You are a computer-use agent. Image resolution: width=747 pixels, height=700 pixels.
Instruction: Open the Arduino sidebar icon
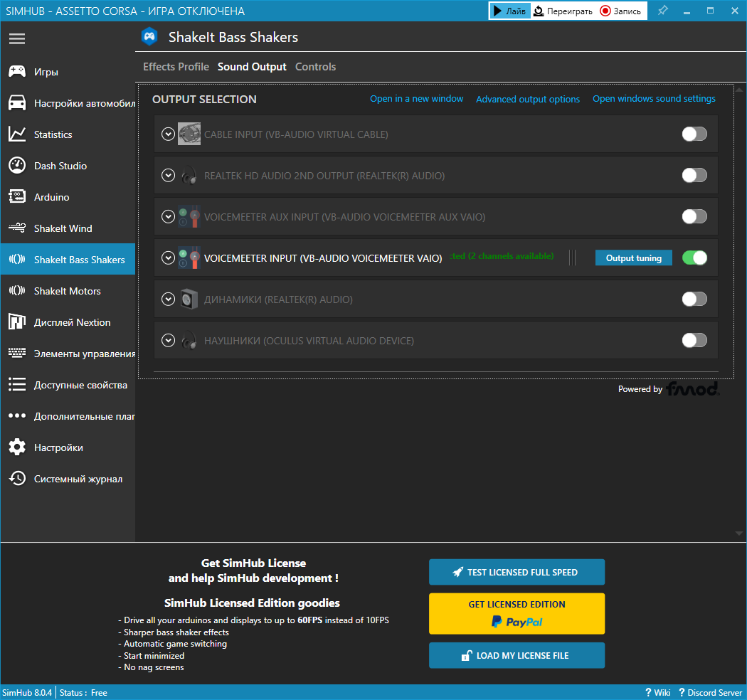point(17,197)
